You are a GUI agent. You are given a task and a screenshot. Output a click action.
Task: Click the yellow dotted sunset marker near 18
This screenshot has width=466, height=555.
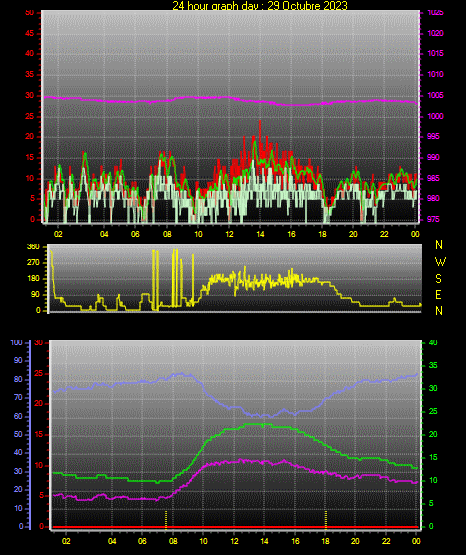pyautogui.click(x=326, y=519)
